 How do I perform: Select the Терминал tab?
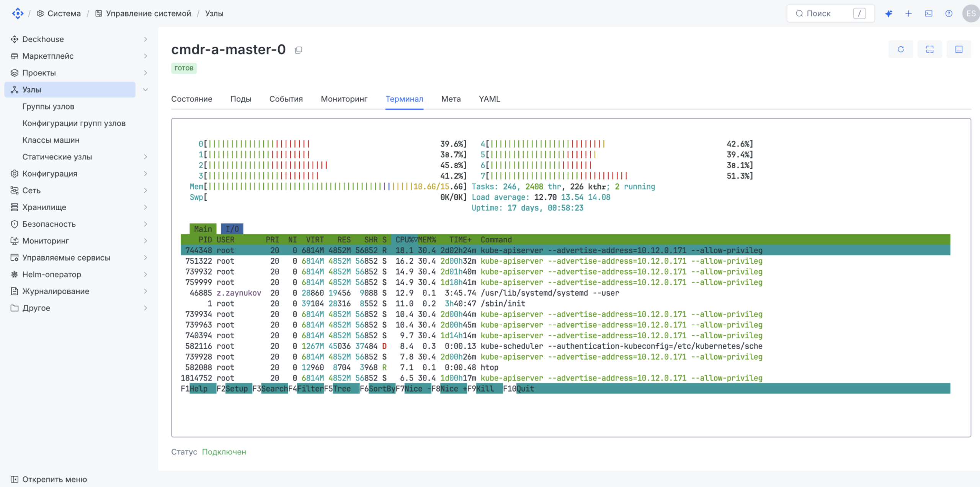tap(404, 99)
